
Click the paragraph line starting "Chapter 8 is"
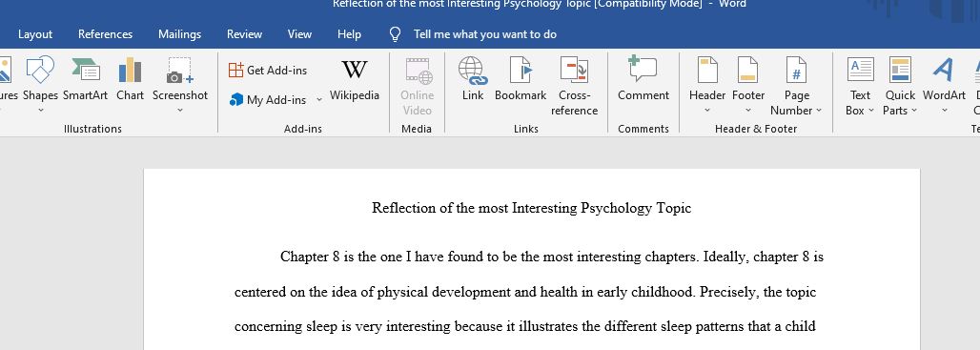click(x=552, y=257)
